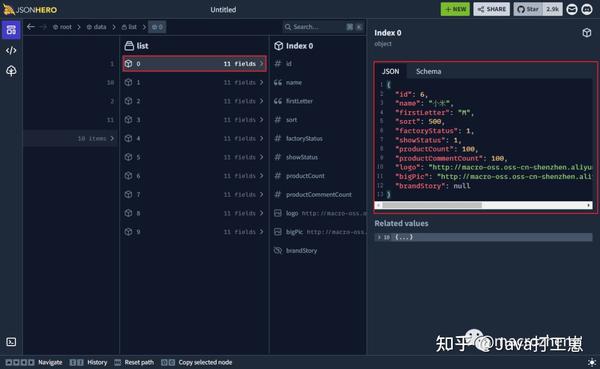The width and height of the screenshot is (600, 369).
Task: Click the SHARE button
Action: tap(491, 9)
